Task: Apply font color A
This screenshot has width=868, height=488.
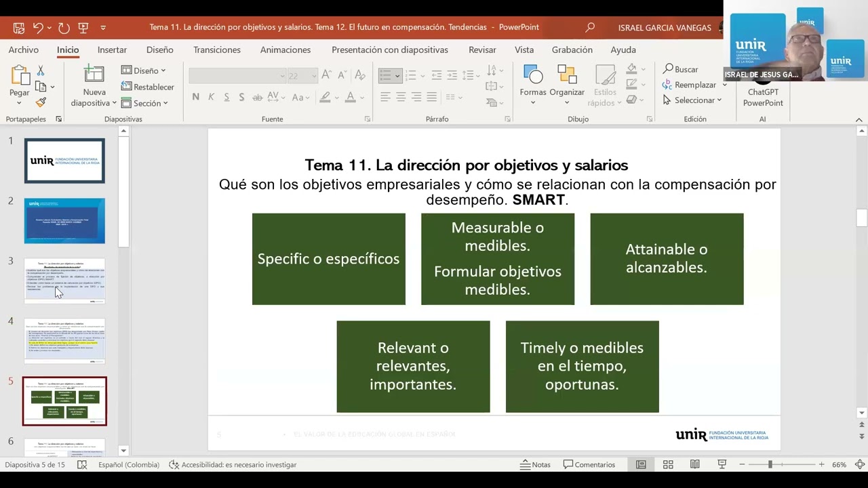Action: coord(351,97)
